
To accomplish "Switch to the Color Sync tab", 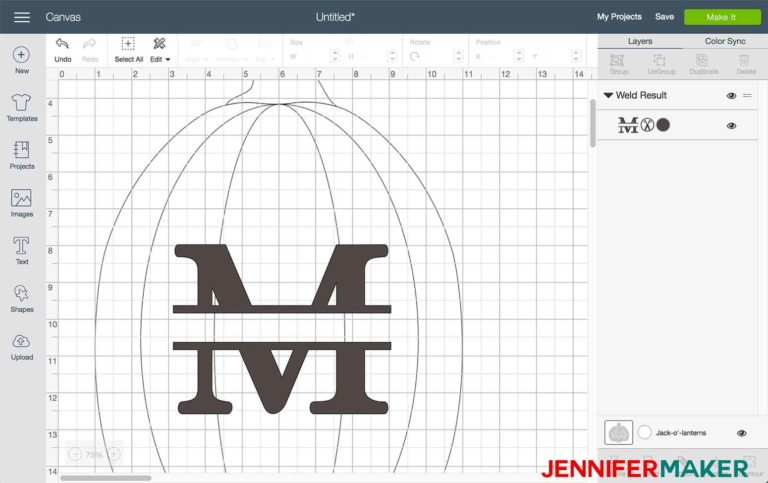I will pyautogui.click(x=725, y=41).
